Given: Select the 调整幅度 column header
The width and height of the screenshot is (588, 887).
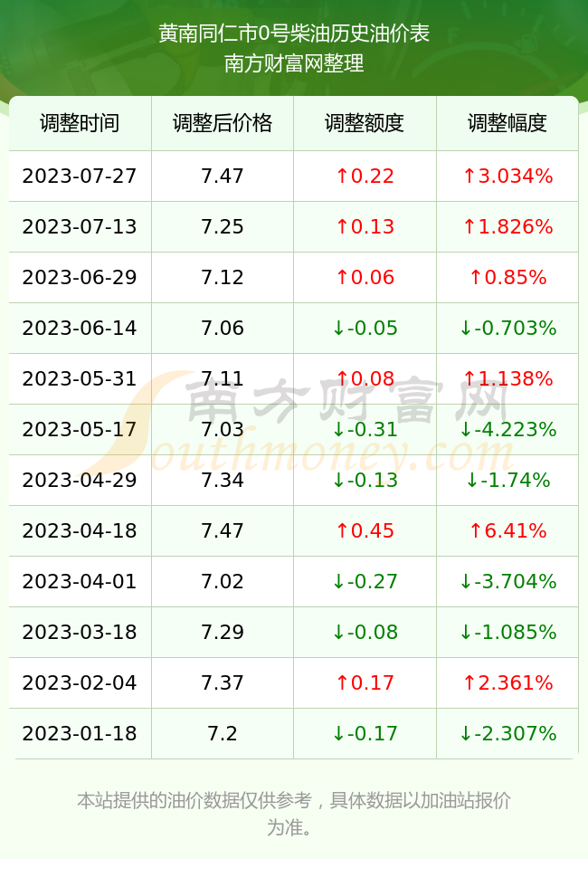Looking at the screenshot, I should 507,123.
